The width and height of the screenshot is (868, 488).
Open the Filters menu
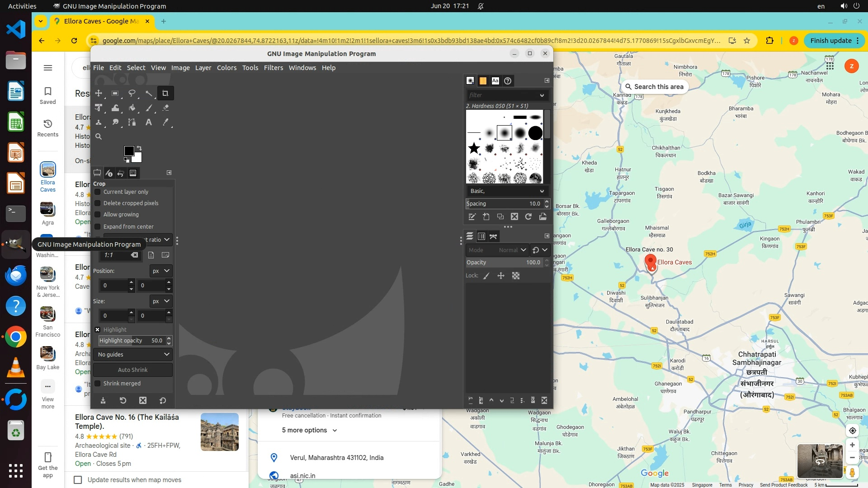pos(273,68)
